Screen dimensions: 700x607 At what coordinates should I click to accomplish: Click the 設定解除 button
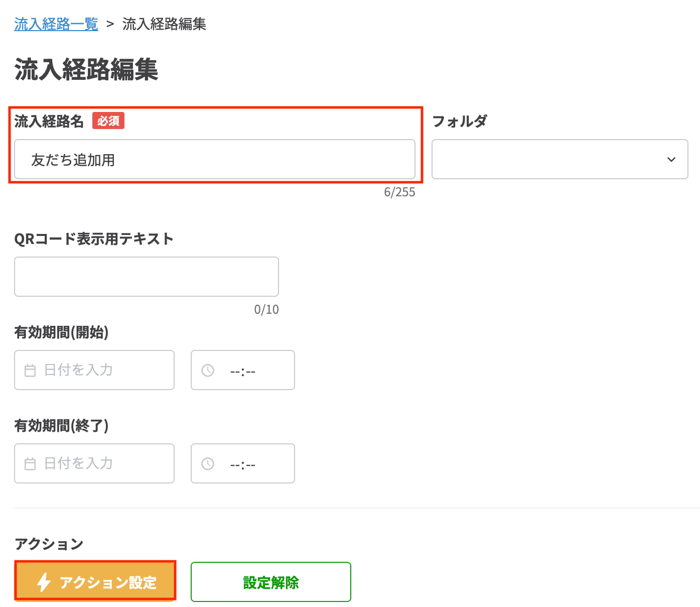[270, 582]
